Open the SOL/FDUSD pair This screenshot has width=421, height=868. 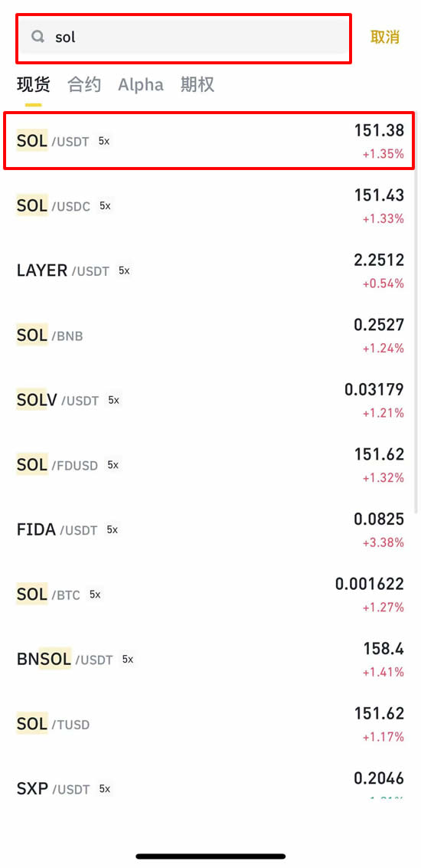coord(210,465)
